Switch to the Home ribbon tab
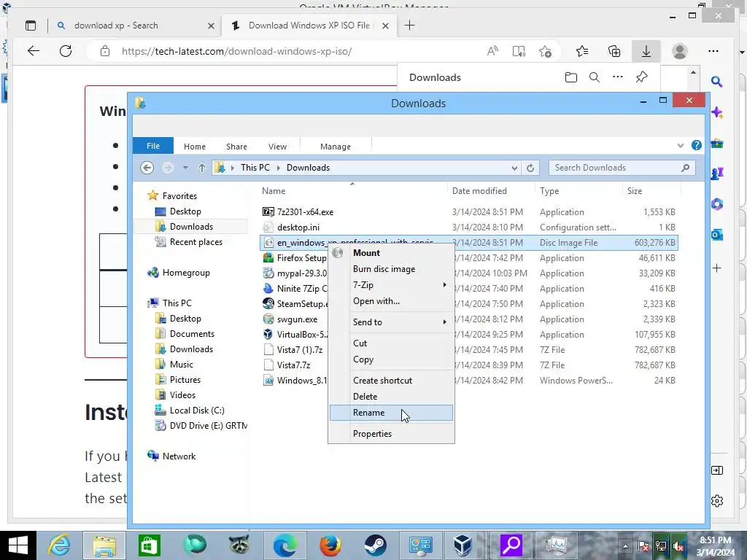 click(x=195, y=147)
